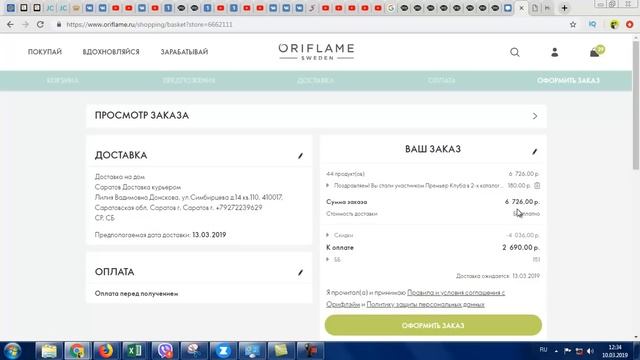Open the ВДОХНОВЛЯЙСЯ menu

(x=111, y=52)
